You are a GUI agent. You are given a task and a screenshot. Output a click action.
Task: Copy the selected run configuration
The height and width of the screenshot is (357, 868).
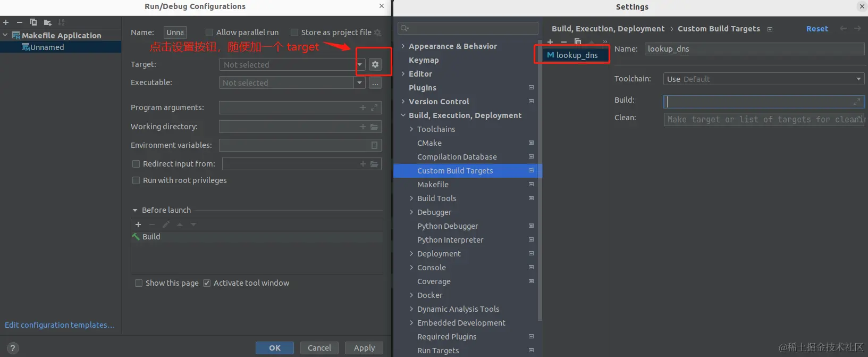pyautogui.click(x=33, y=22)
